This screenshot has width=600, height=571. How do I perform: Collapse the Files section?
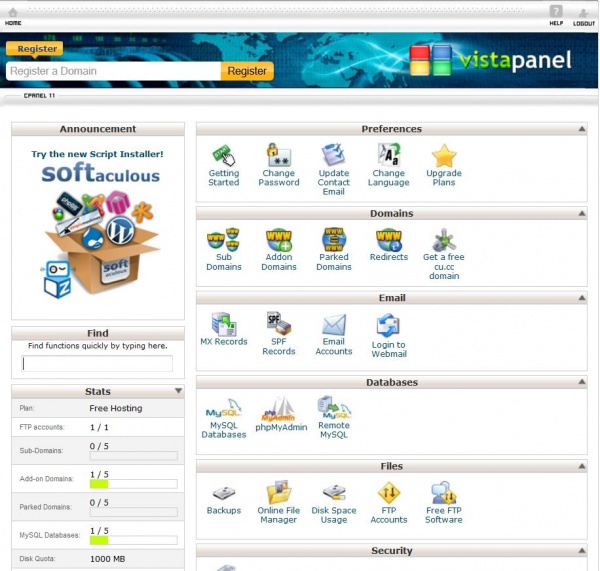(582, 466)
